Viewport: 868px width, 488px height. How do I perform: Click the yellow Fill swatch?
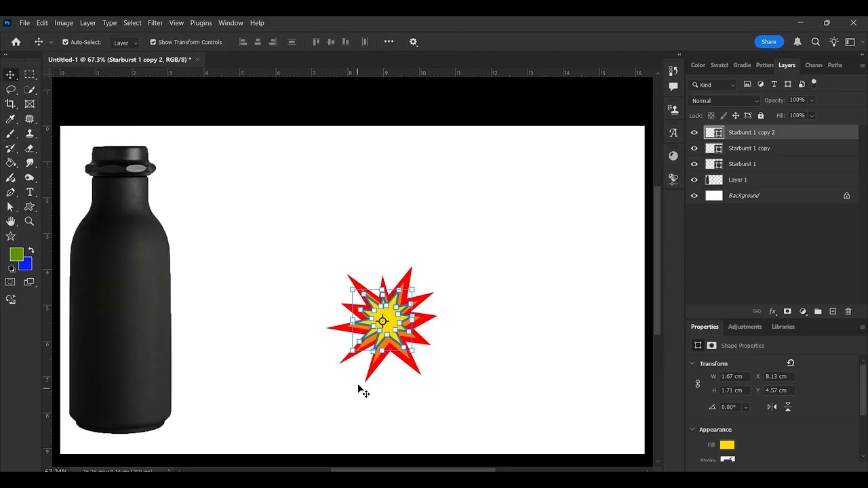[x=727, y=445]
